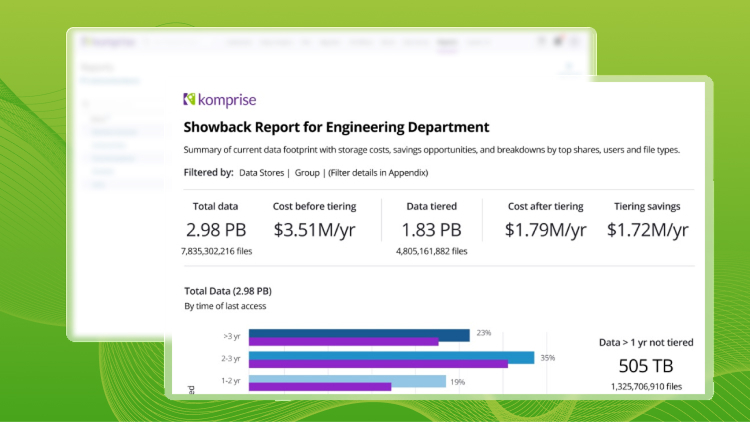Open the highlighted Reports tab in top navigation

(447, 43)
